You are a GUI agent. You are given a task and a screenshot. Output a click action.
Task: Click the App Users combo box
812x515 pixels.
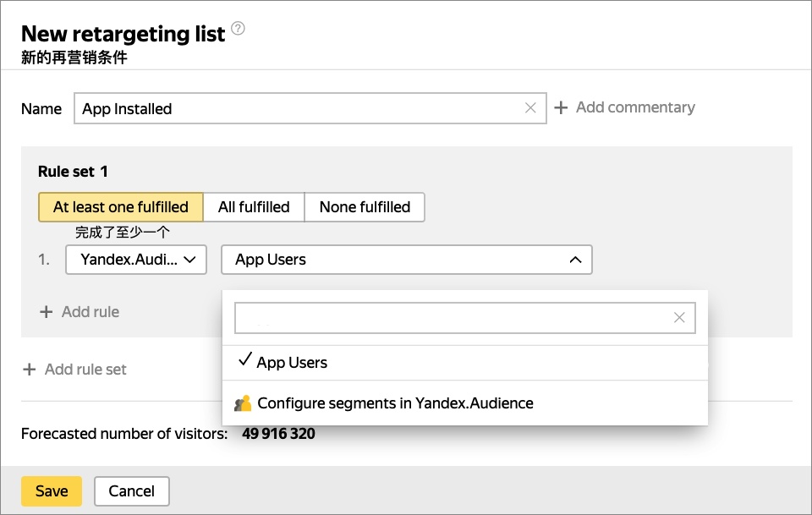coord(407,260)
